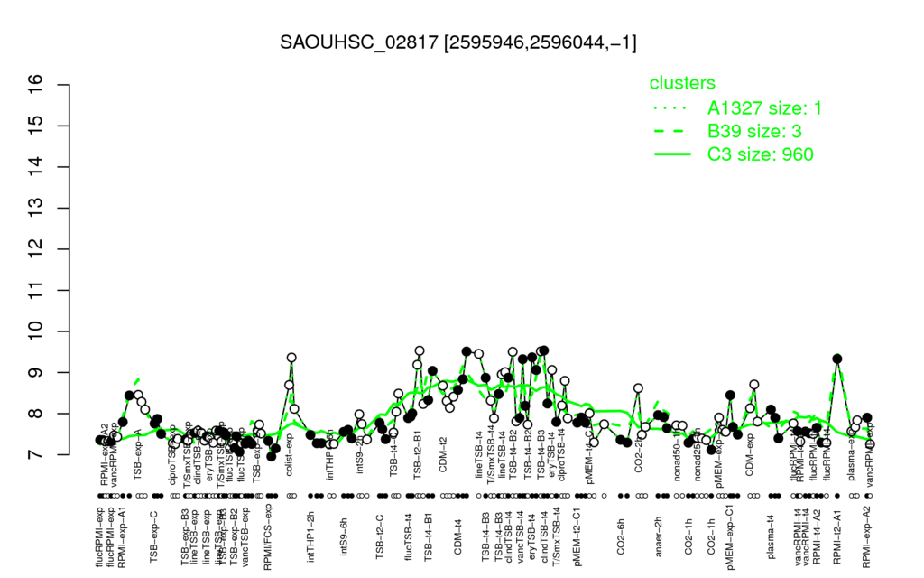Viewport: 924px width, 578px height.
Task: Select the 'clusters' legend heading
Action: tap(682, 83)
